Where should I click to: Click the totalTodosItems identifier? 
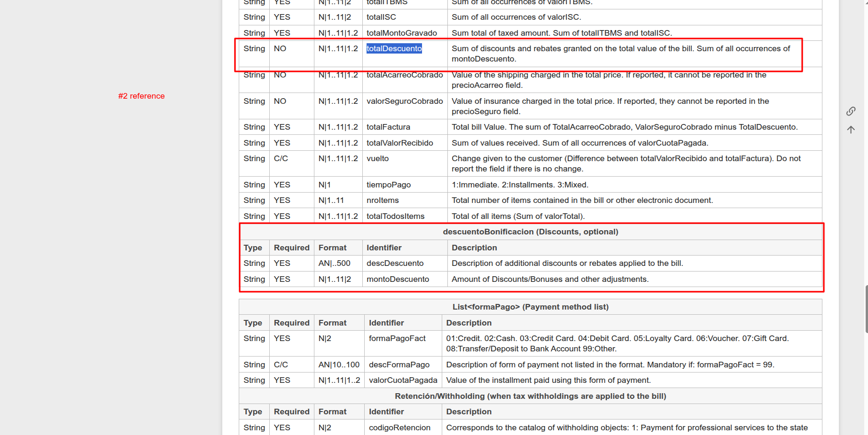coord(395,216)
